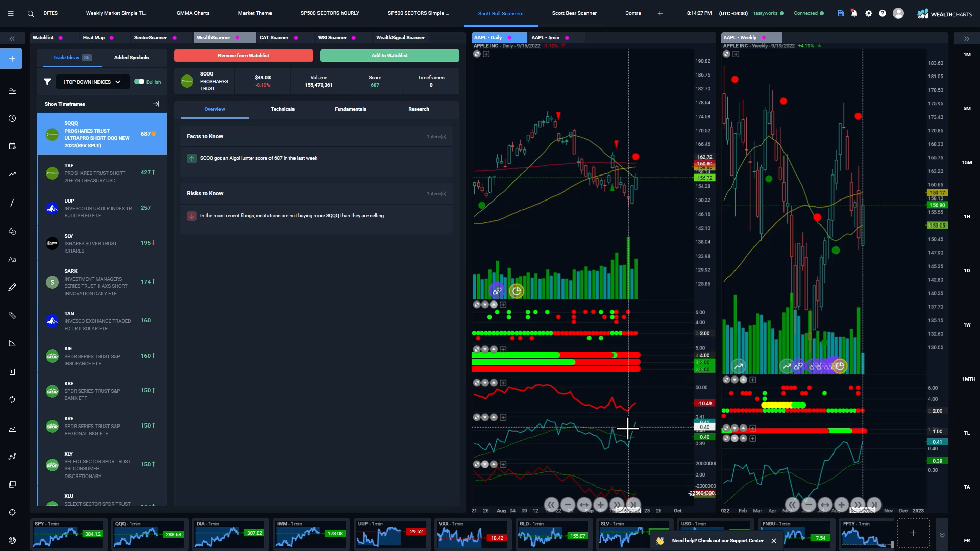The image size is (980, 551).
Task: Select the trend arrow tool in left sidebar
Action: pos(12,174)
